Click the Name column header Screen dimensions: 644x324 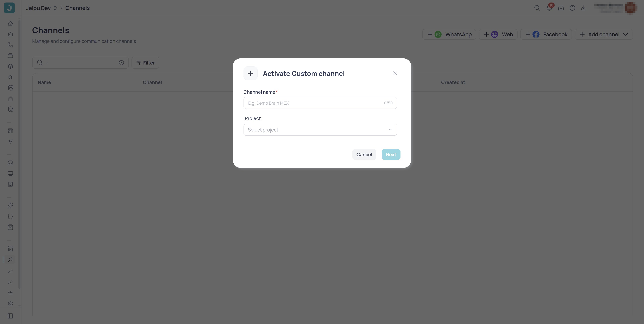tap(44, 82)
